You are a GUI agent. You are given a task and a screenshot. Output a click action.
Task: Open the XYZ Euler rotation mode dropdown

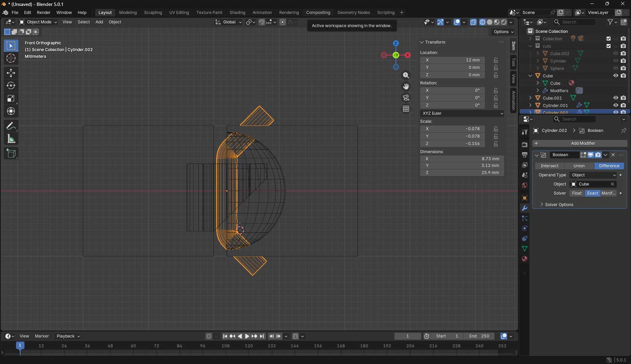(x=462, y=113)
